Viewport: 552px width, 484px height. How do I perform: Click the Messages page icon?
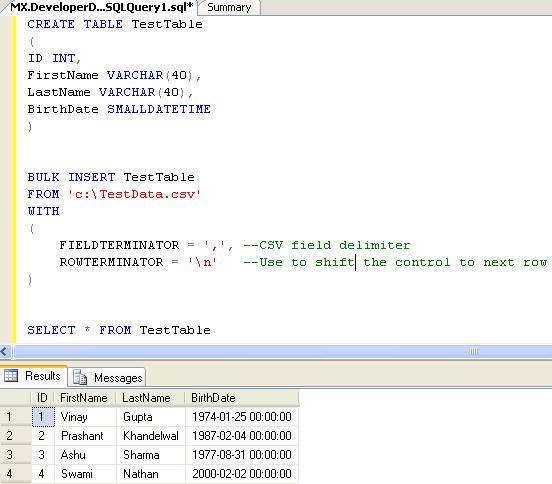pos(80,378)
